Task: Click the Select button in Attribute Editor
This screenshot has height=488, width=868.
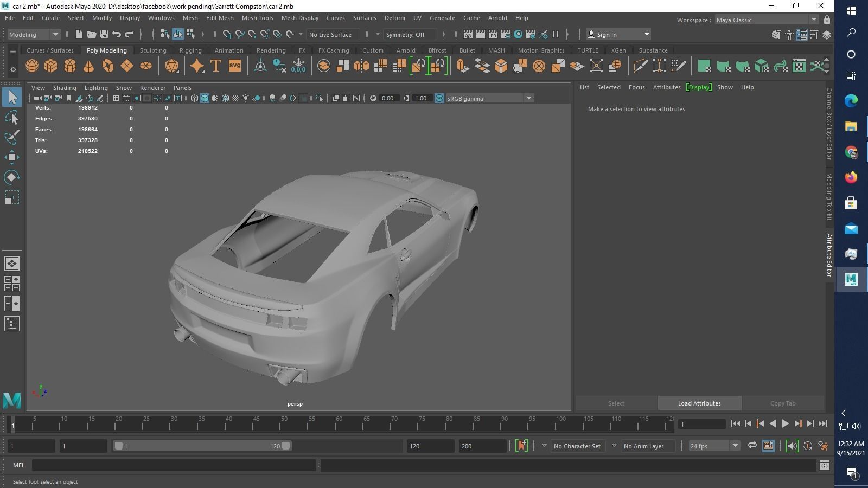Action: [x=616, y=403]
